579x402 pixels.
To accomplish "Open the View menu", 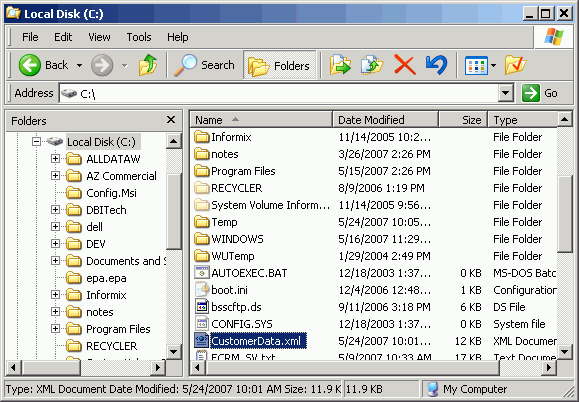I will 99,37.
